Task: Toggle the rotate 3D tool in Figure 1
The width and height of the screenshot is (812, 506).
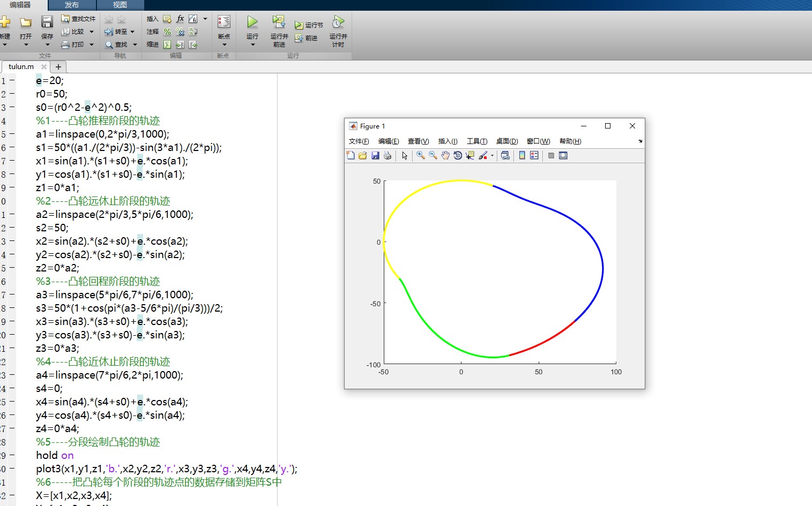Action: 458,155
